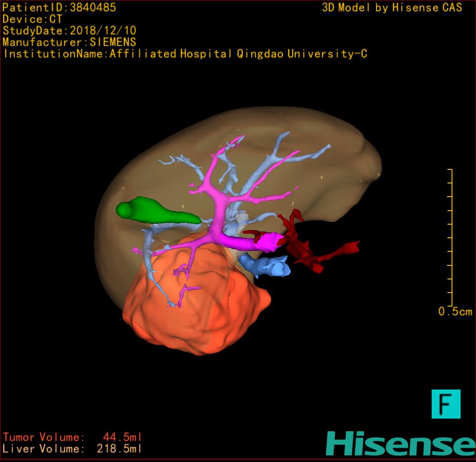This screenshot has width=476, height=462.
Task: Click the Manufacturer:SIEMENS label
Action: (69, 43)
